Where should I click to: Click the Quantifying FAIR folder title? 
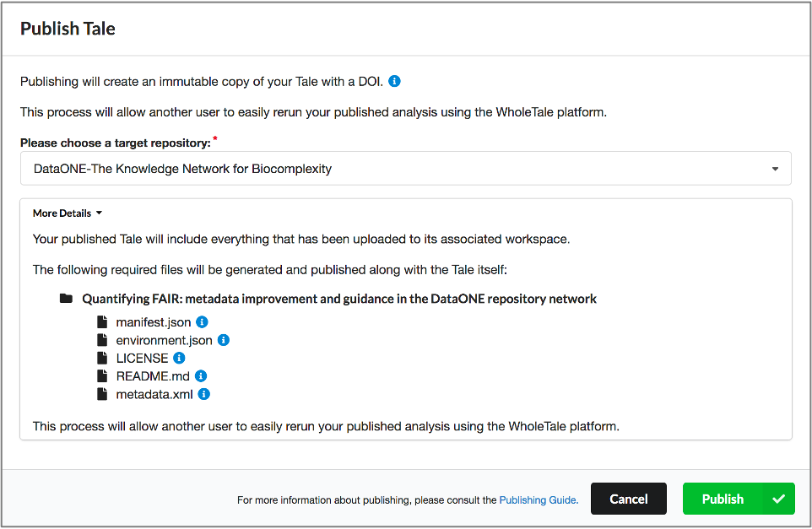pyautogui.click(x=339, y=300)
